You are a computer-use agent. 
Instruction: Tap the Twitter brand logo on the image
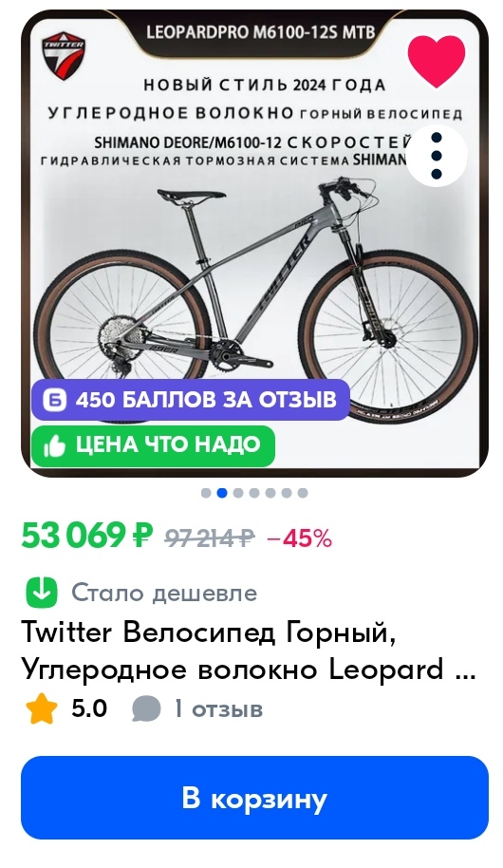click(65, 58)
